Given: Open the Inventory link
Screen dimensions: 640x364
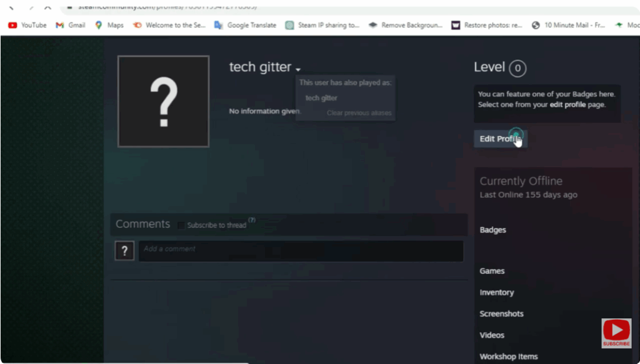Looking at the screenshot, I should [x=496, y=292].
